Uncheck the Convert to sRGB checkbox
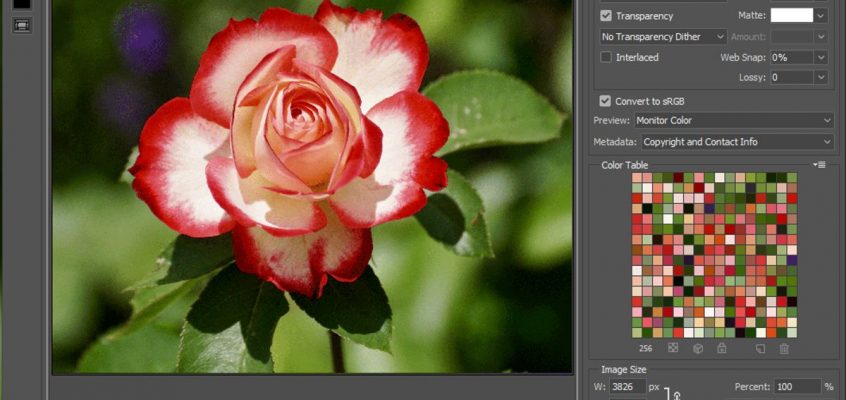Viewport: 846px width, 400px height. pos(606,101)
